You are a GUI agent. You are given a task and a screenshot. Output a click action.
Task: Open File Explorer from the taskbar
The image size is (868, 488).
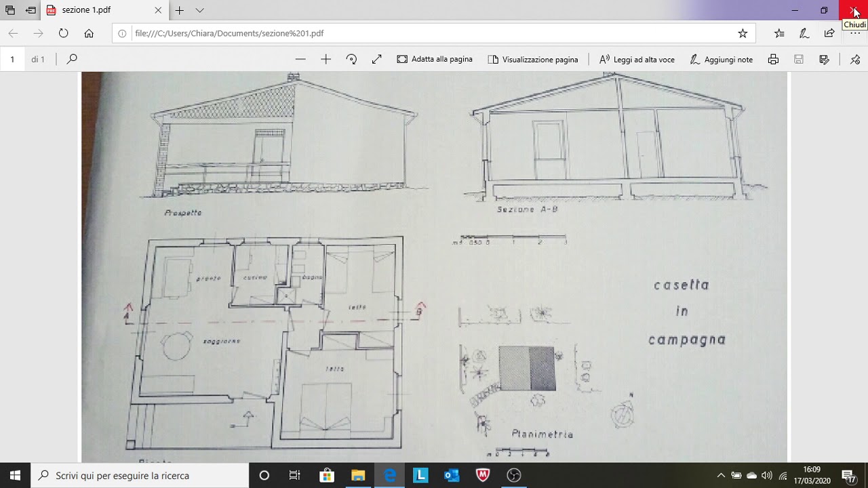358,475
